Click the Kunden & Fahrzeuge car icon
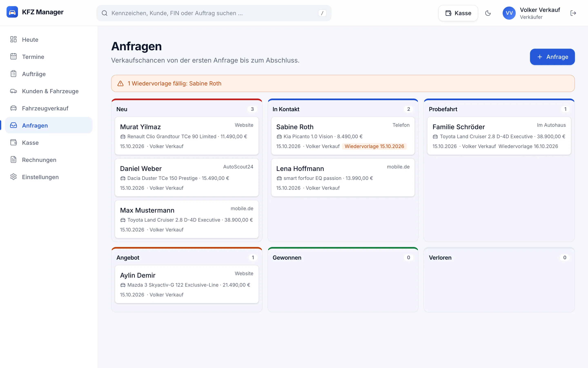Viewport: 588px width, 368px height. click(13, 91)
